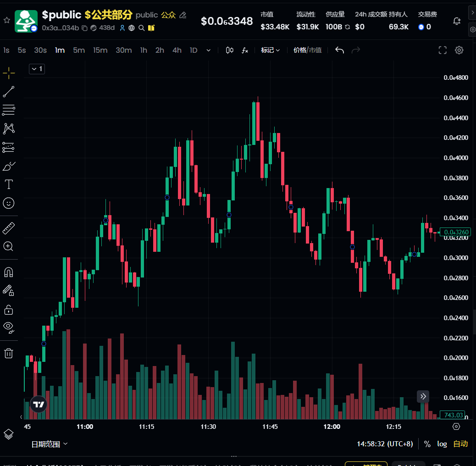This screenshot has height=466, width=476.
Task: Add token to favorites with star icon
Action: click(x=7, y=20)
